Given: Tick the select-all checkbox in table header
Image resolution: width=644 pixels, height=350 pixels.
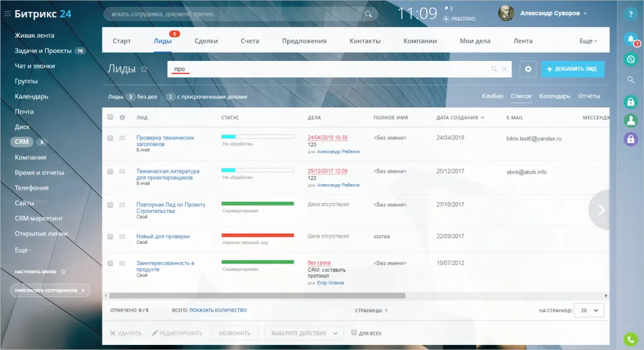Looking at the screenshot, I should 111,118.
